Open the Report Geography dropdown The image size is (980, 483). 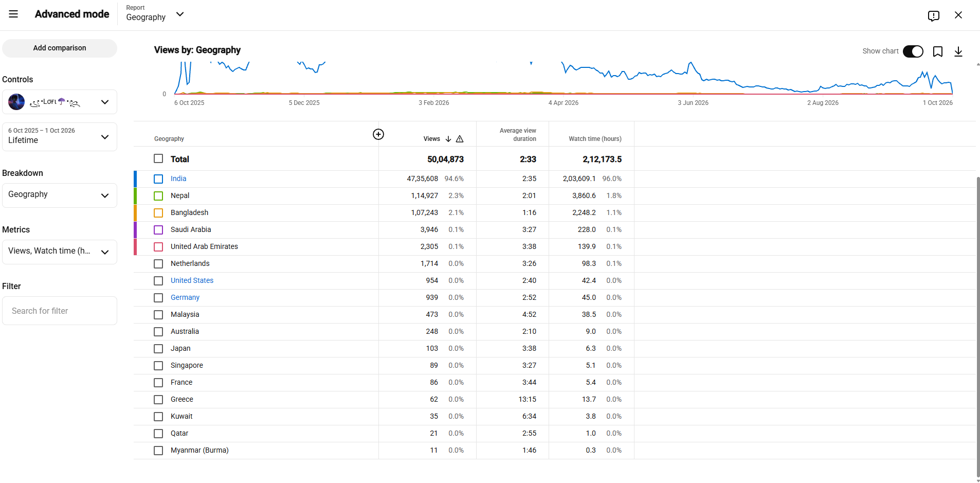coord(155,14)
